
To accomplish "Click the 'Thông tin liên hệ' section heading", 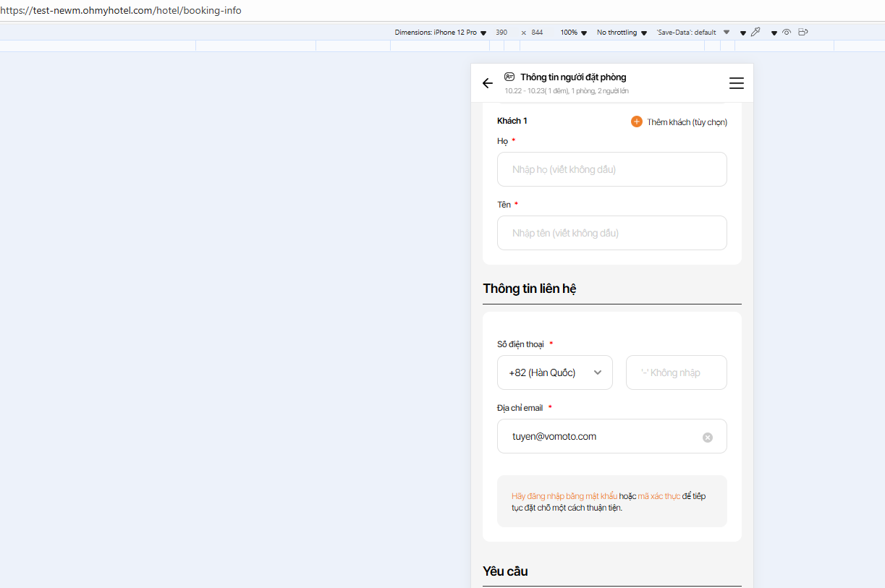I will 530,289.
